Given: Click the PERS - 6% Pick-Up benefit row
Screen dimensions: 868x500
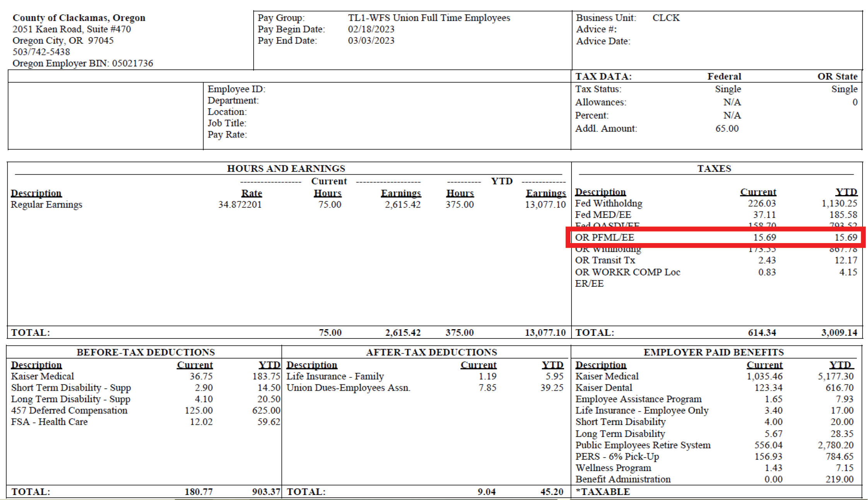Looking at the screenshot, I should point(617,456).
